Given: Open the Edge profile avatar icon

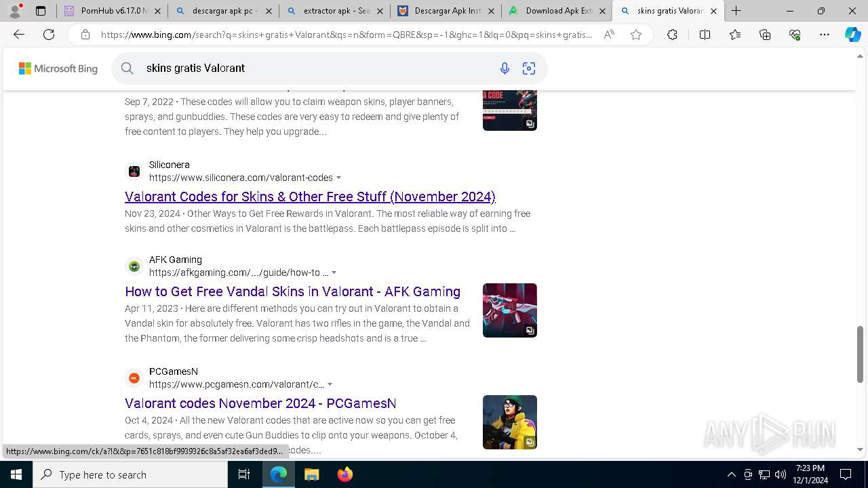Looking at the screenshot, I should click(x=15, y=11).
